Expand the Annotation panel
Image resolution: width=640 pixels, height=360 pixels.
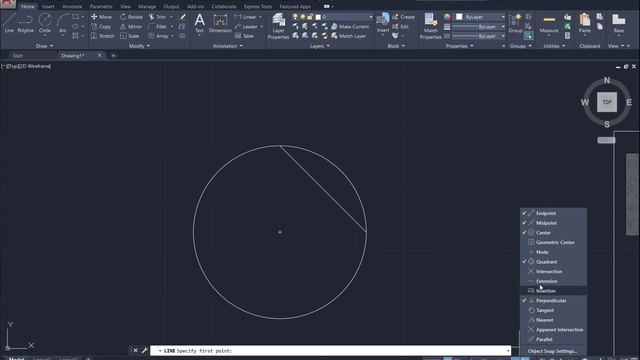point(228,46)
